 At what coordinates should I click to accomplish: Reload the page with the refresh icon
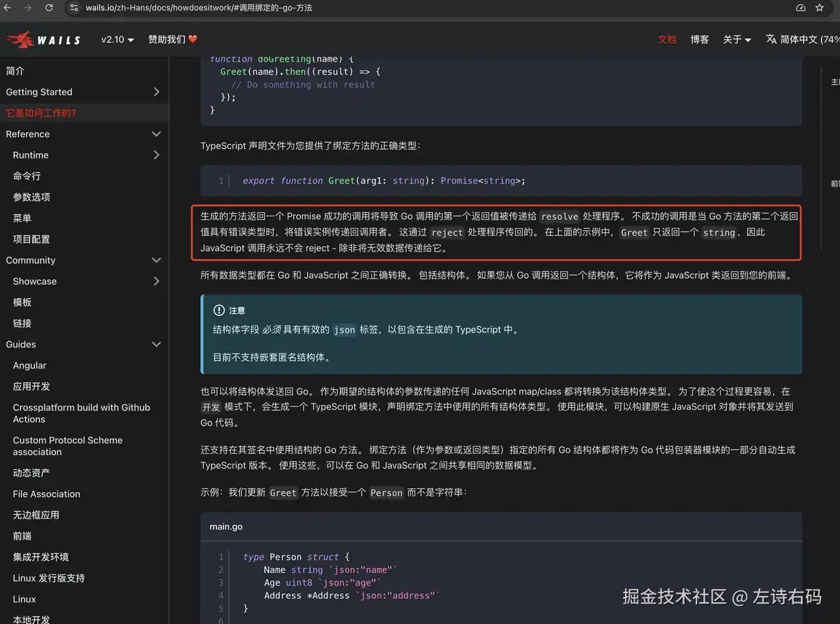tap(49, 8)
